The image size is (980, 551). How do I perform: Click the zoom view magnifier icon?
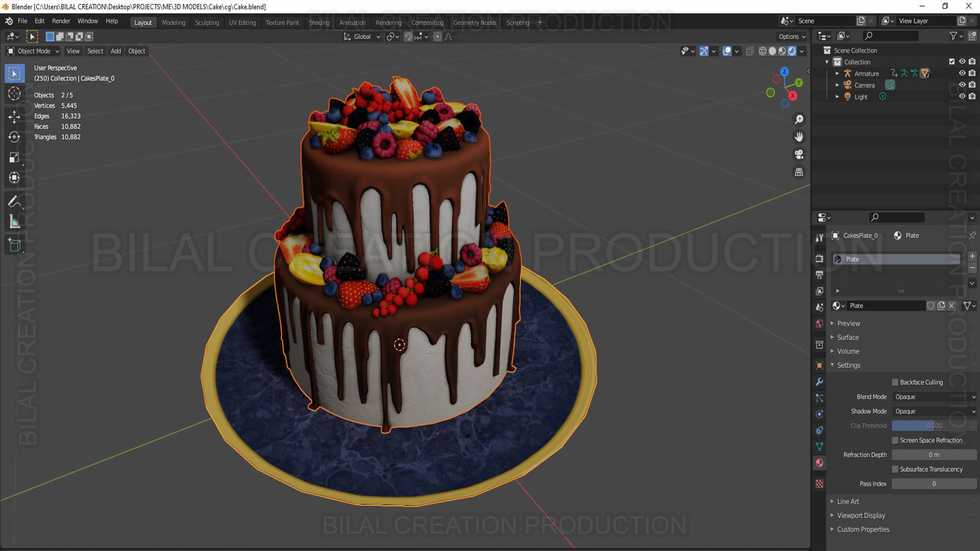point(799,119)
